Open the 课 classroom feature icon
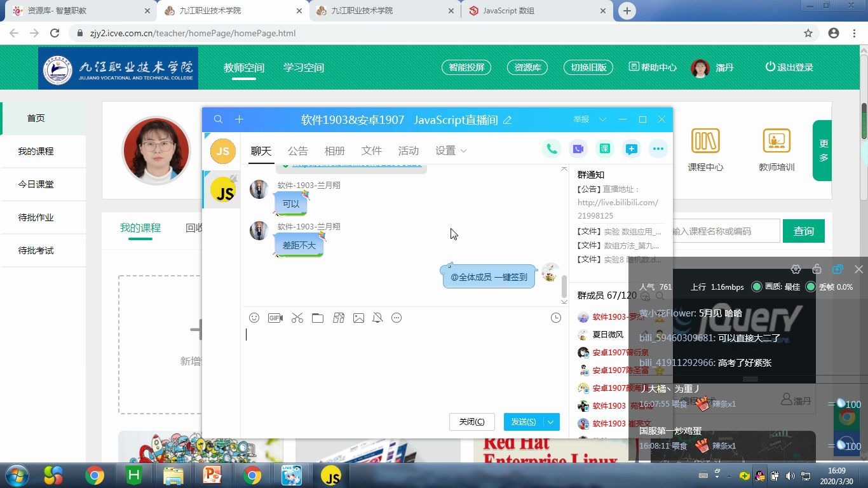This screenshot has width=868, height=488. (x=604, y=149)
